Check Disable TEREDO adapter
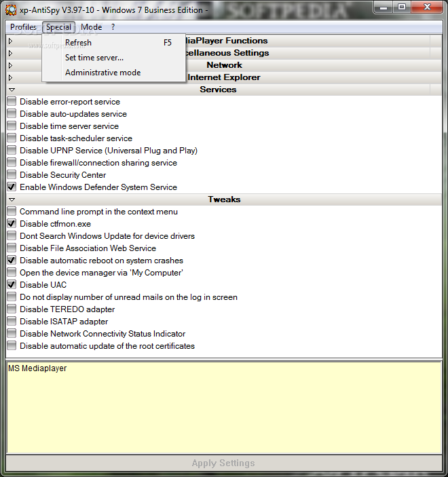This screenshot has width=448, height=477. (12, 309)
